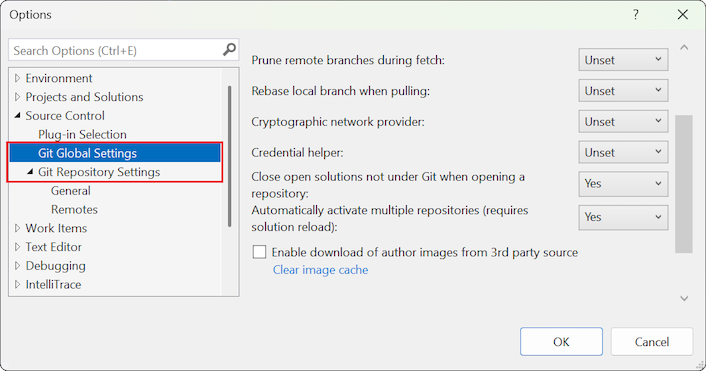Open Rebase local branch dropdown
Image resolution: width=706 pixels, height=371 pixels.
(x=623, y=90)
